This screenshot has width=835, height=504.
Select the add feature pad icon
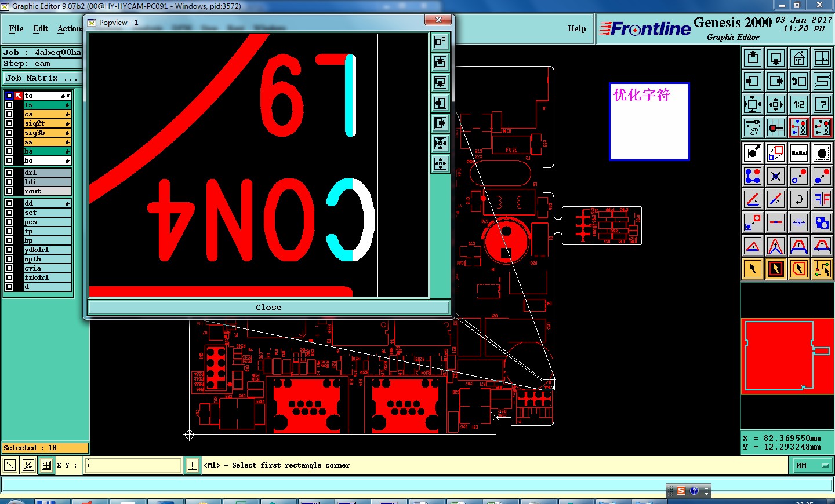[x=822, y=153]
